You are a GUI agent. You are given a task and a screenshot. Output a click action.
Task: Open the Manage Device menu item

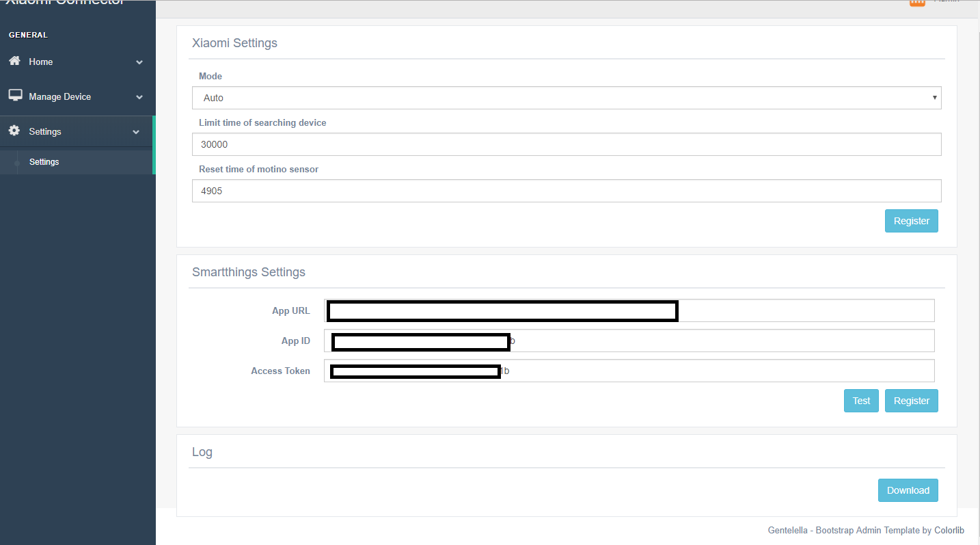point(78,96)
